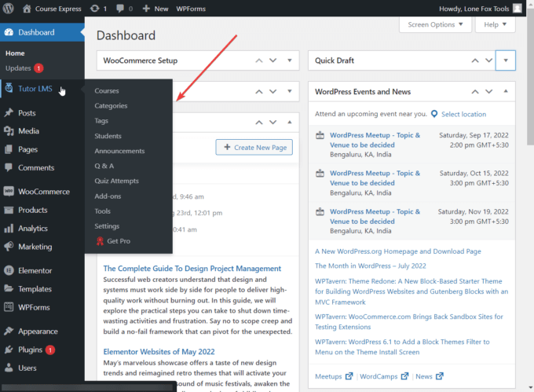Click the Users person icon
The height and width of the screenshot is (392, 534).
pyautogui.click(x=9, y=368)
